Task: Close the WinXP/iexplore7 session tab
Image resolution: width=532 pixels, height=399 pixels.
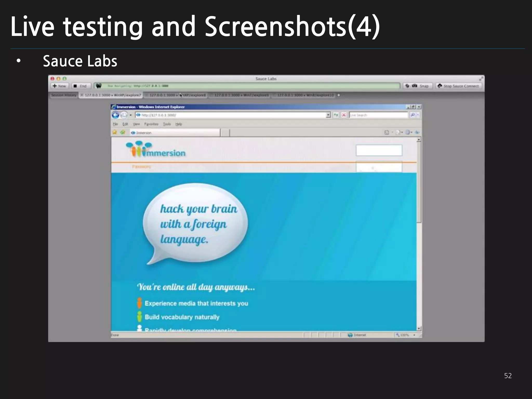Action: [x=82, y=95]
